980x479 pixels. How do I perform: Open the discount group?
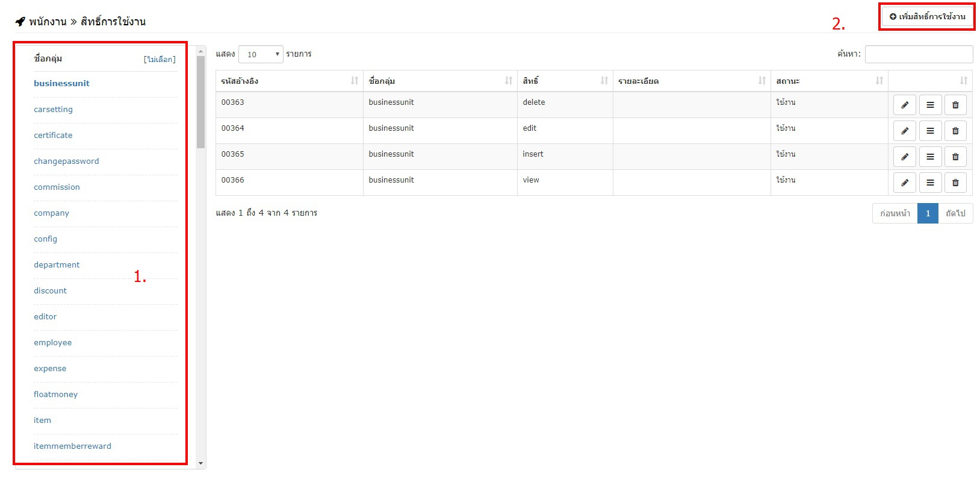50,291
